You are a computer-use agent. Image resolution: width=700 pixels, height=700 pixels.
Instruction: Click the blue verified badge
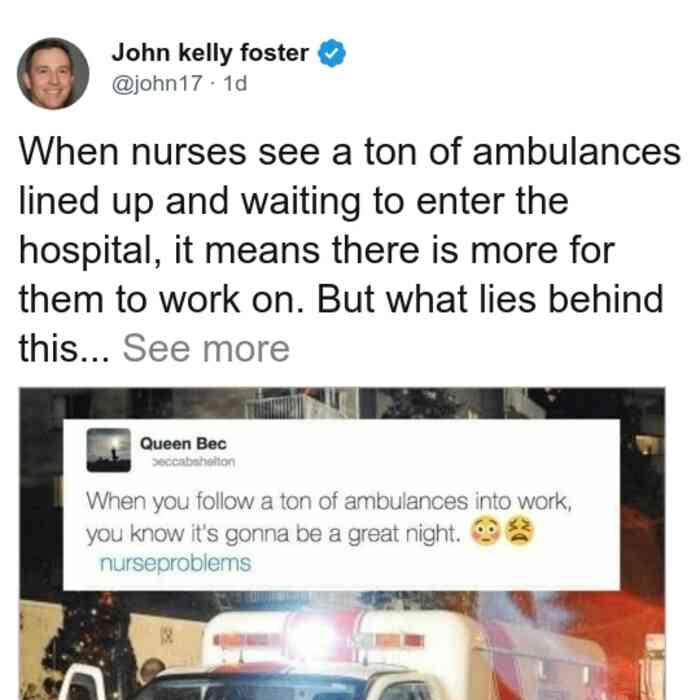(331, 54)
